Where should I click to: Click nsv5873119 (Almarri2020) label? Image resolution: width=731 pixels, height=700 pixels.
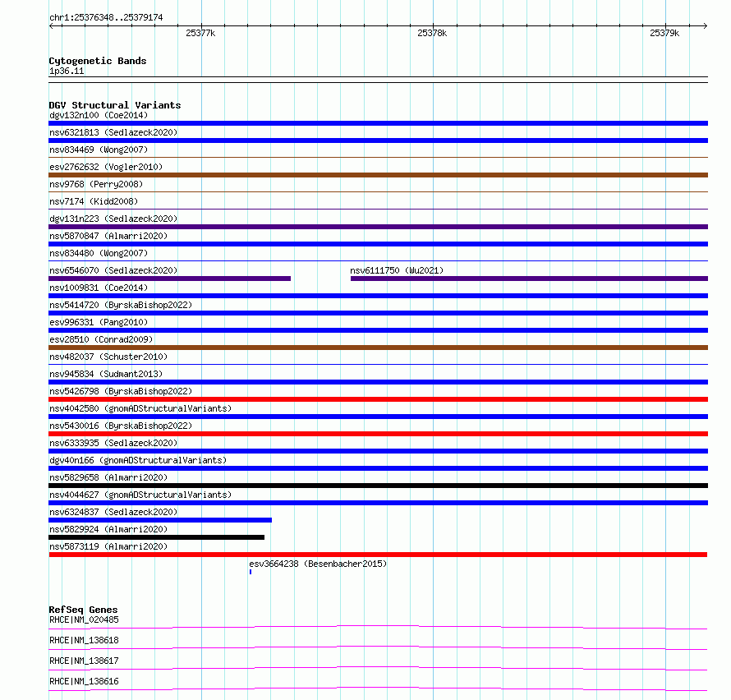[x=108, y=546]
